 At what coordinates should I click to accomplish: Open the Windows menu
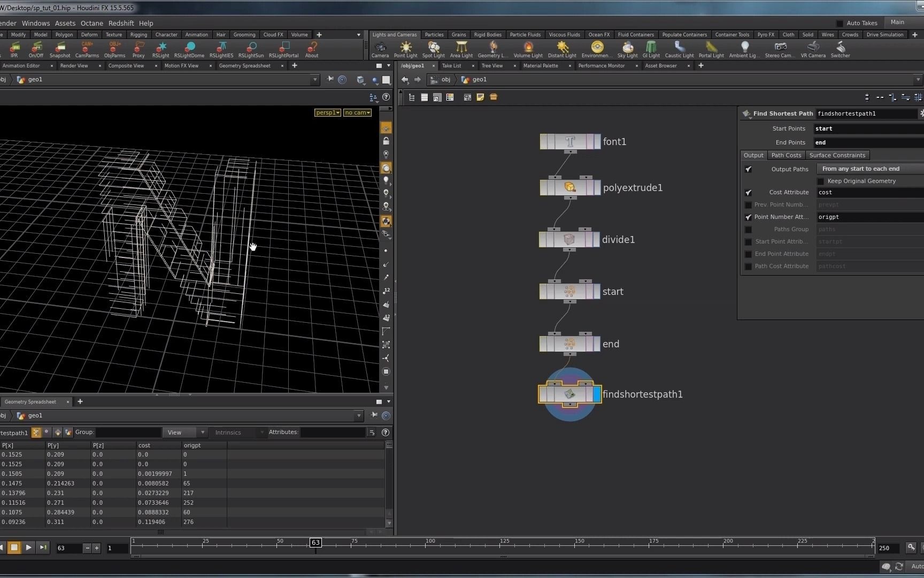(x=36, y=24)
